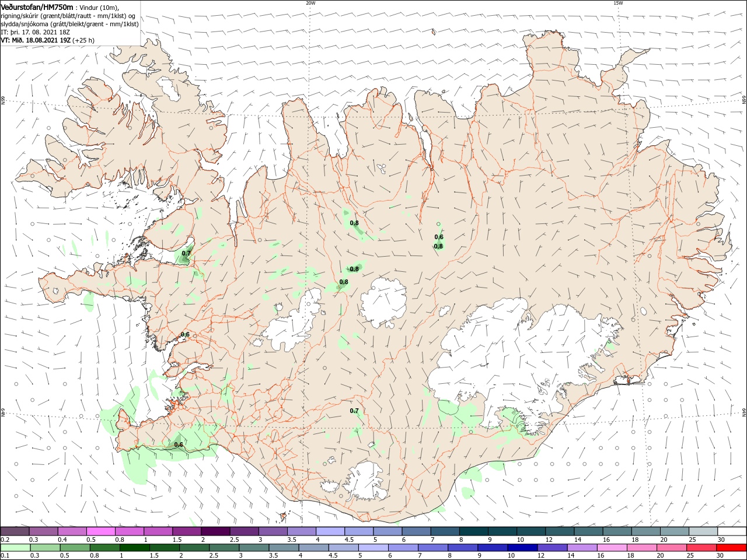The image size is (747, 560).
Task: Click the 20W longitude label
Action: [310, 3]
